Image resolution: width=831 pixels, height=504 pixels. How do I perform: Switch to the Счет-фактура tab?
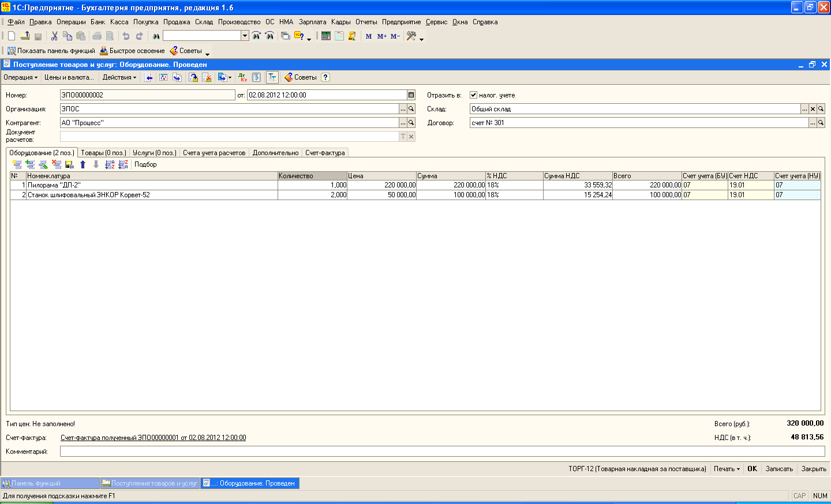pyautogui.click(x=325, y=153)
